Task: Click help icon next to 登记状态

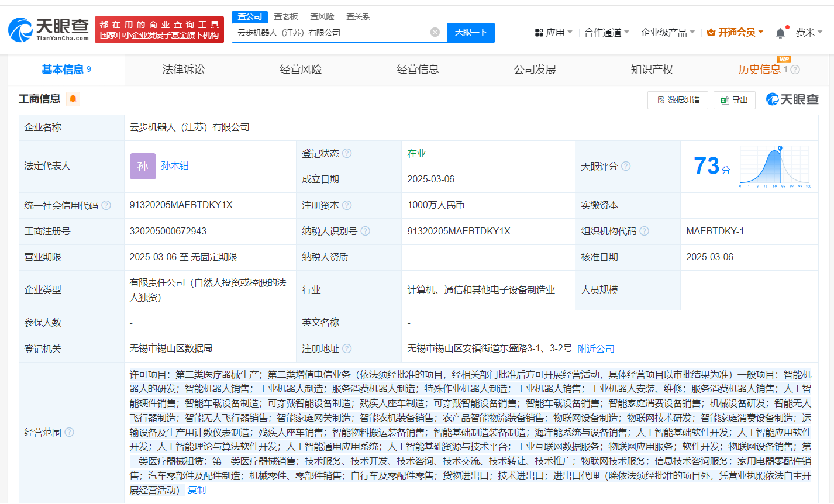Action: coord(347,154)
